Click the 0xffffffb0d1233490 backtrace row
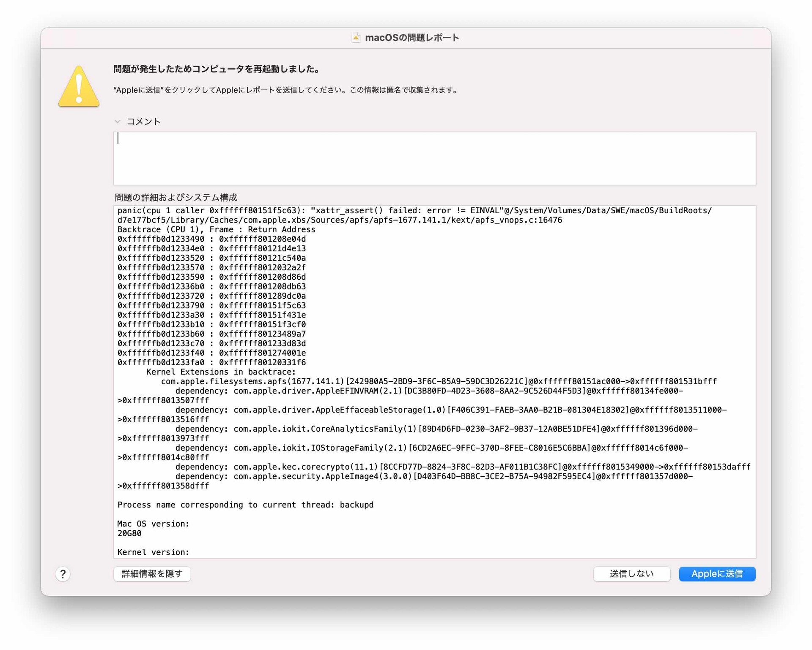Image resolution: width=812 pixels, height=650 pixels. point(211,239)
